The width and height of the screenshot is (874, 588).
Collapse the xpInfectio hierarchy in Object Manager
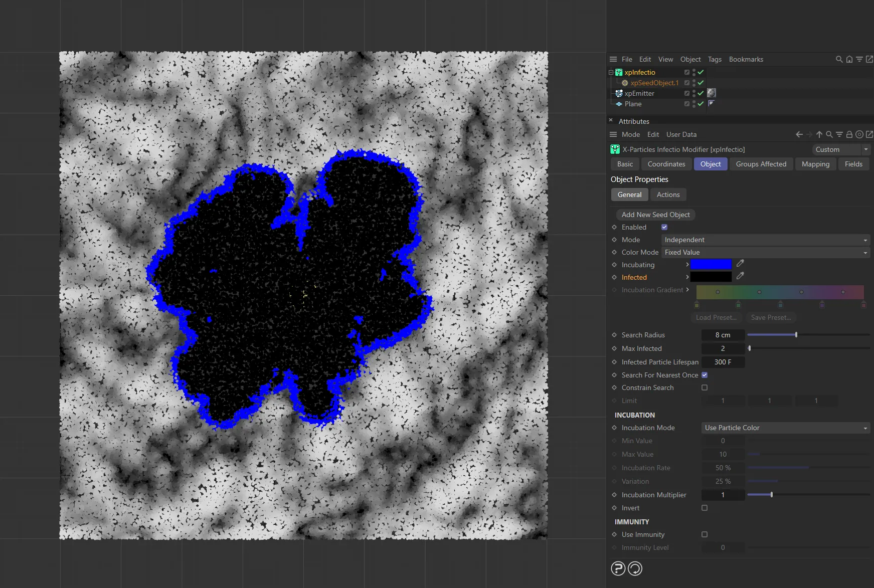pos(610,72)
